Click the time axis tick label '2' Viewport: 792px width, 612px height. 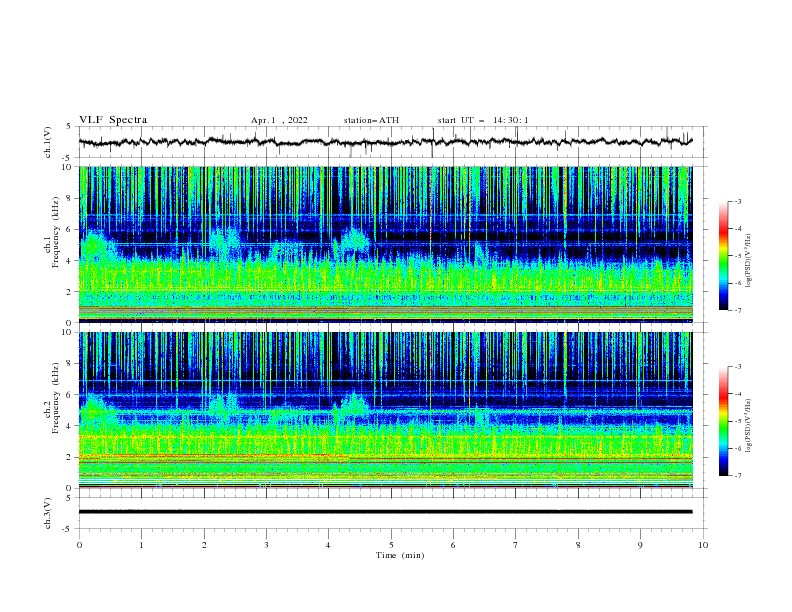(x=204, y=545)
